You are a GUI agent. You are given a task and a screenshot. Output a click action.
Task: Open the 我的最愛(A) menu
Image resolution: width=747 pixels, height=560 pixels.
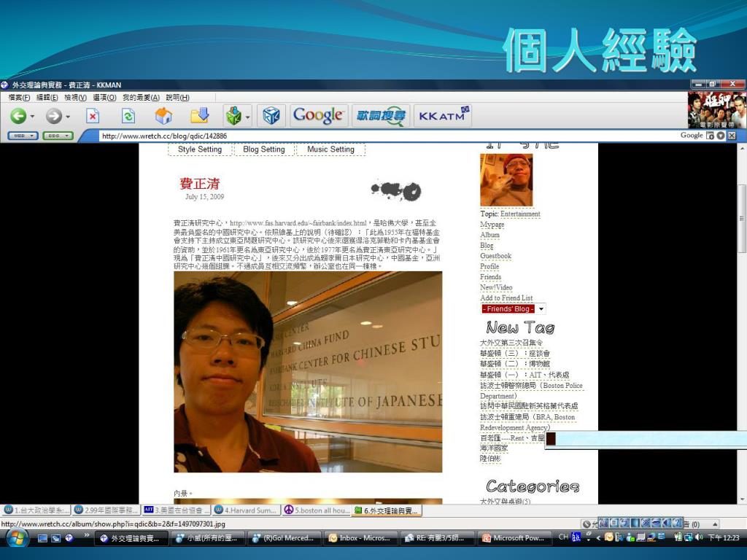(x=141, y=98)
